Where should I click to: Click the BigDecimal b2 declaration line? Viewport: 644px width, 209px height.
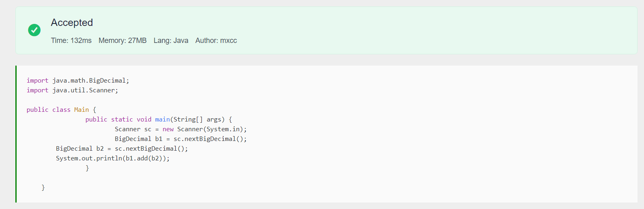122,149
